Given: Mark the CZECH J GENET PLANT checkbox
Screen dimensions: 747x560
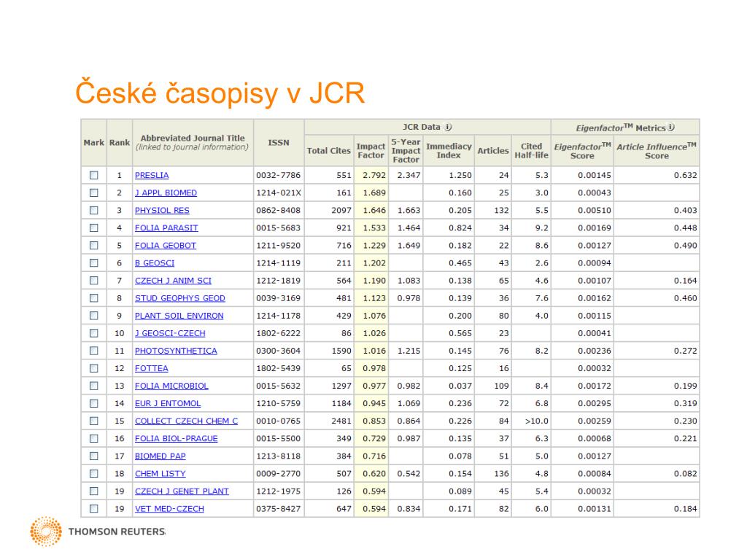Looking at the screenshot, I should click(94, 491).
